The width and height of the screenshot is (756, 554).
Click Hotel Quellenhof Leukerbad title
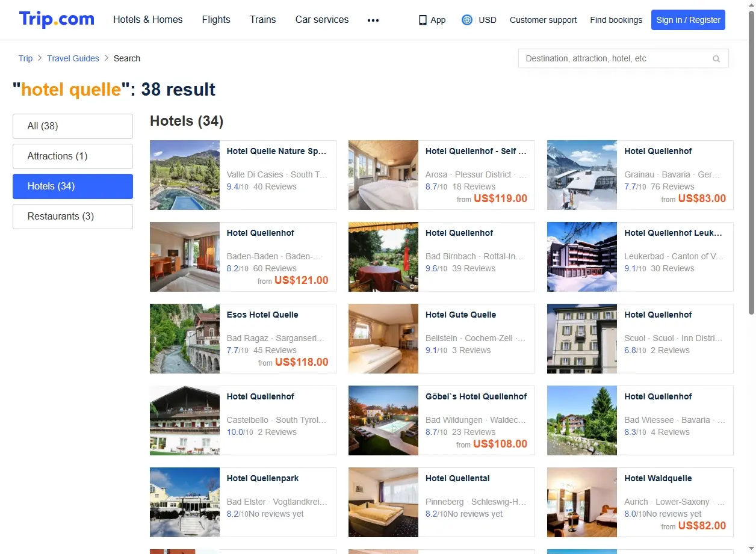pyautogui.click(x=674, y=233)
